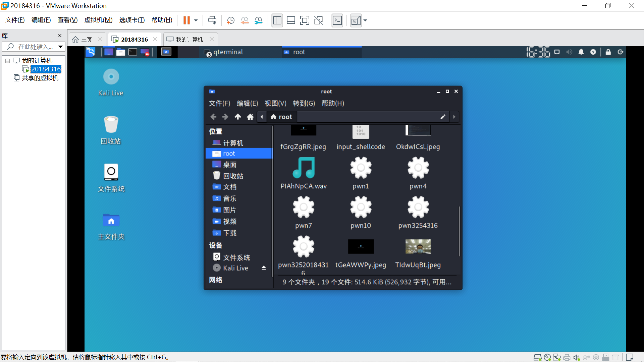Viewport: 644px width, 362px height.
Task: Open the console view terminal icon
Action: point(337,20)
